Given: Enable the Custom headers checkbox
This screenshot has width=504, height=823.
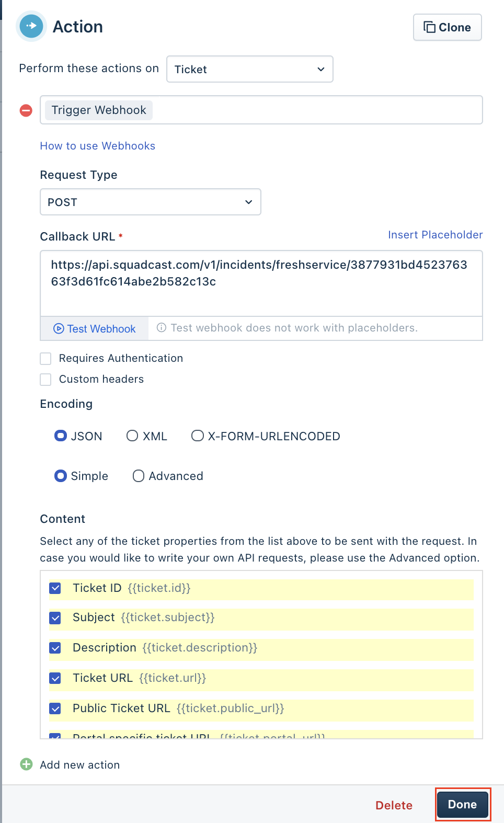Looking at the screenshot, I should (x=45, y=379).
